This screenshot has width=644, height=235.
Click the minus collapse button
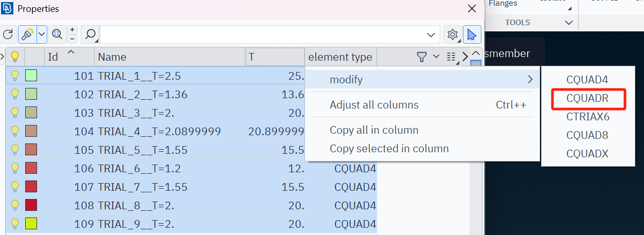73,39
